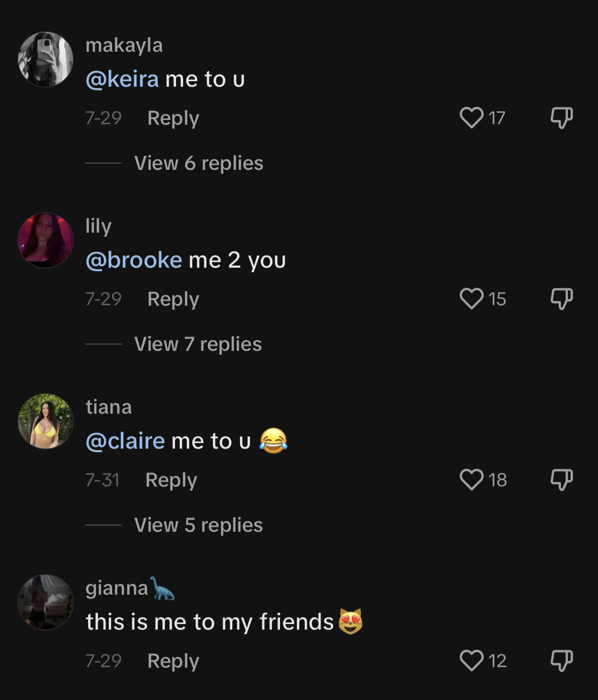598x700 pixels.
Task: Dislike makayla's comment
Action: [561, 118]
